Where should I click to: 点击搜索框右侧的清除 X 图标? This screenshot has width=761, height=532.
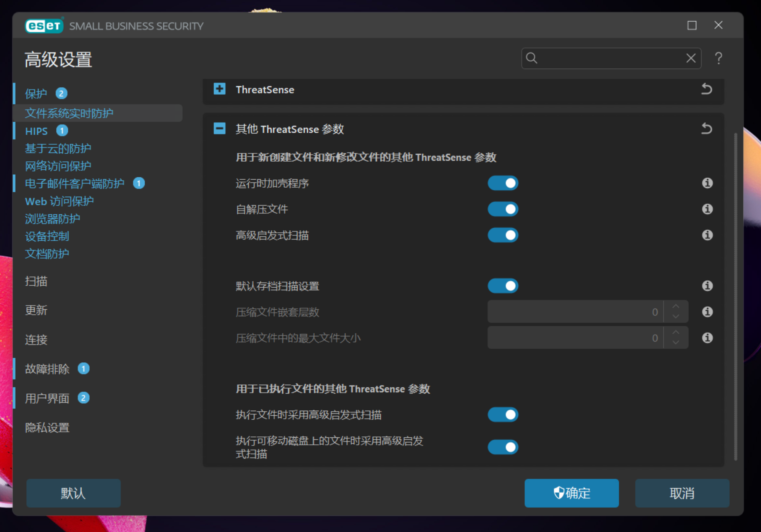click(x=690, y=58)
